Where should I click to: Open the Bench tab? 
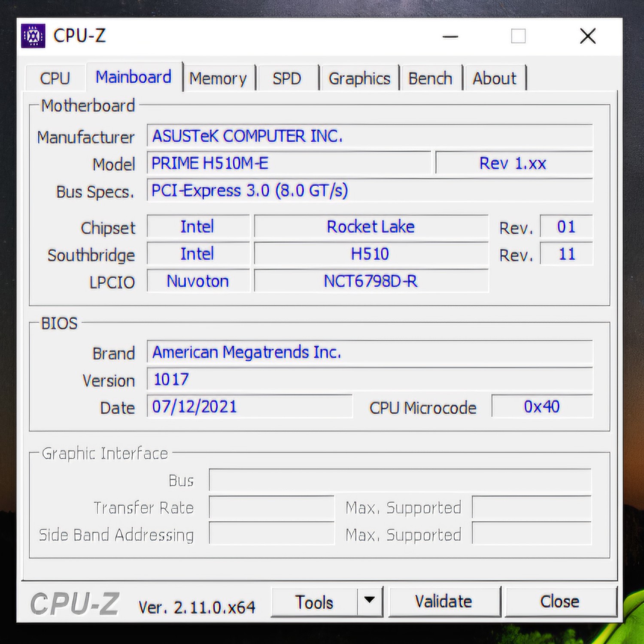430,79
